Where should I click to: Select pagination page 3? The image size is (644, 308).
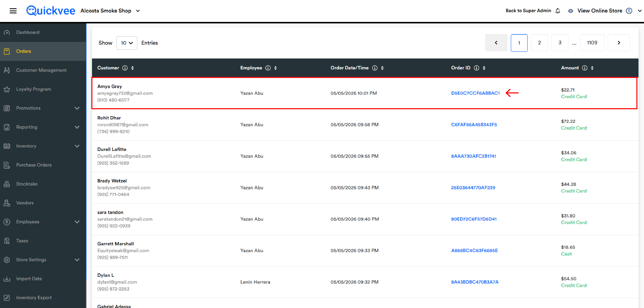[560, 43]
